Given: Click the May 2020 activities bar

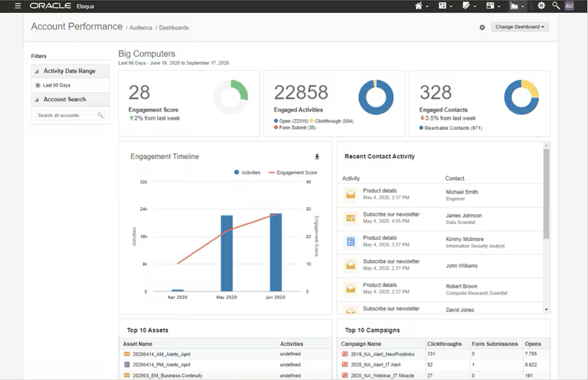Looking at the screenshot, I should 227,253.
